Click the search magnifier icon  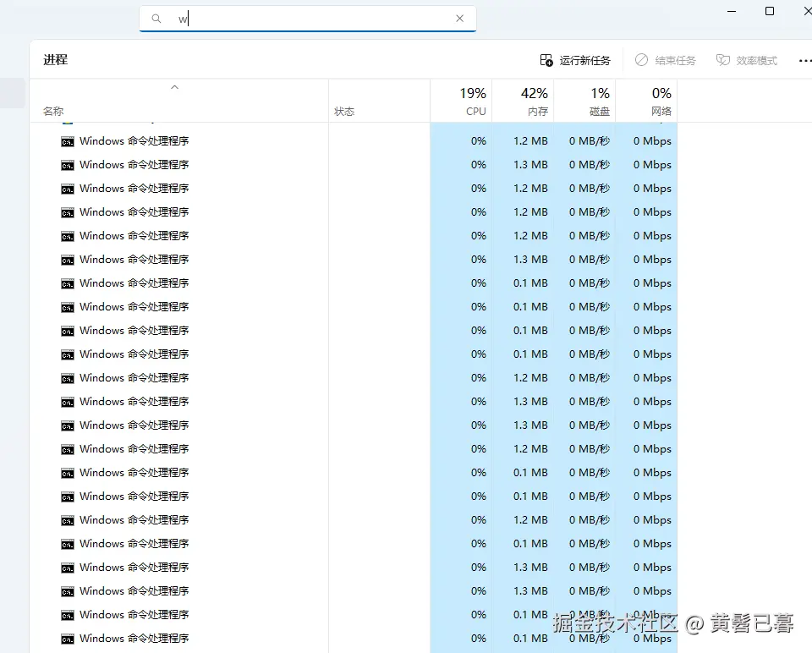(x=156, y=18)
